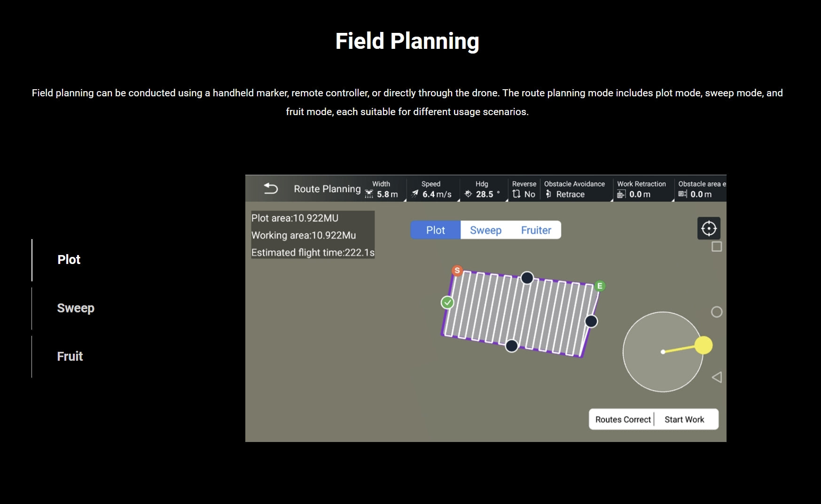Image resolution: width=821 pixels, height=504 pixels.
Task: Switch to the Sweep mode tab
Action: click(486, 230)
